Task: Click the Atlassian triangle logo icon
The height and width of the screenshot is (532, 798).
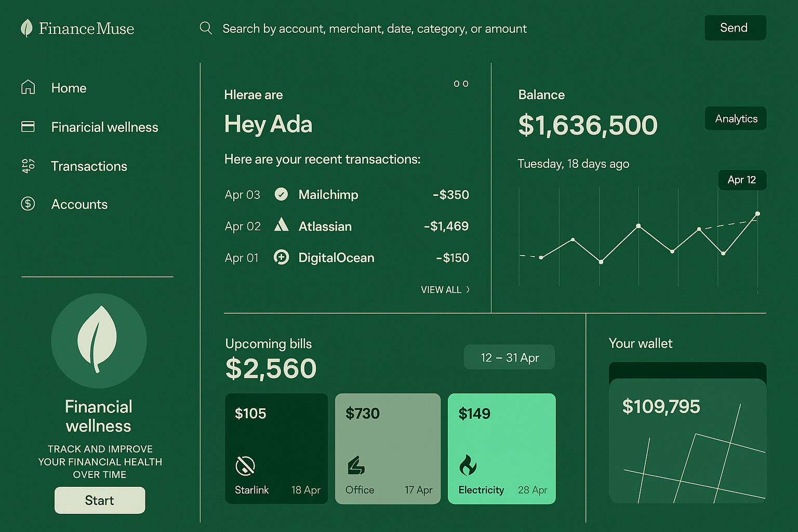Action: click(x=281, y=225)
